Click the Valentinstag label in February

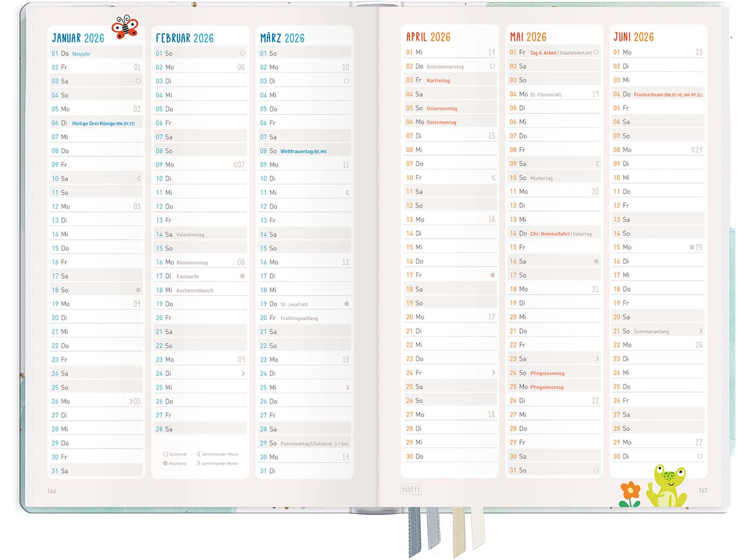[x=190, y=235]
